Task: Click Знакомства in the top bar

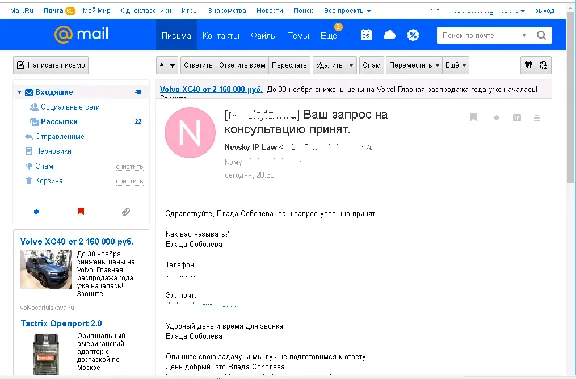Action: click(x=227, y=10)
